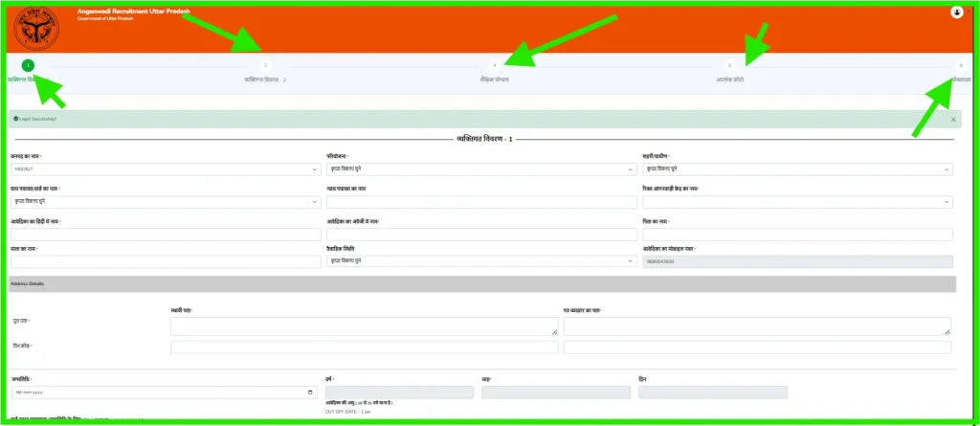Click the applicant mobile number field

tap(797, 261)
